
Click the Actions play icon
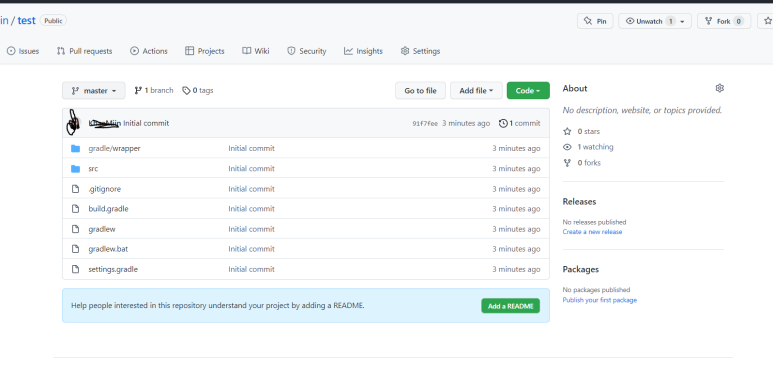click(134, 51)
